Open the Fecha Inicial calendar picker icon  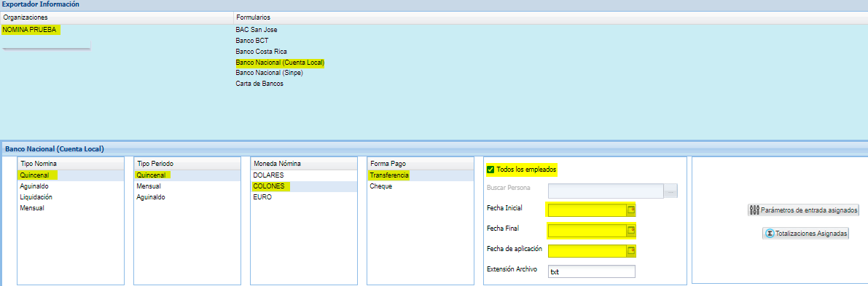(630, 210)
